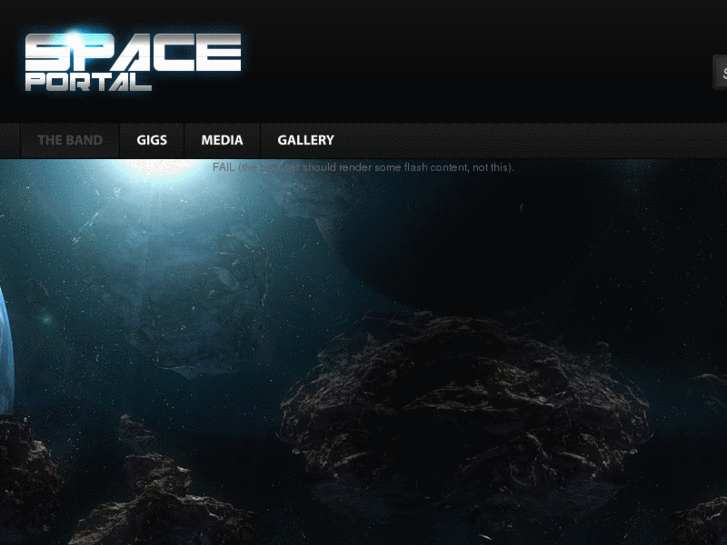The height and width of the screenshot is (545, 727).
Task: Navigate to the GALLERY page
Action: click(x=306, y=140)
